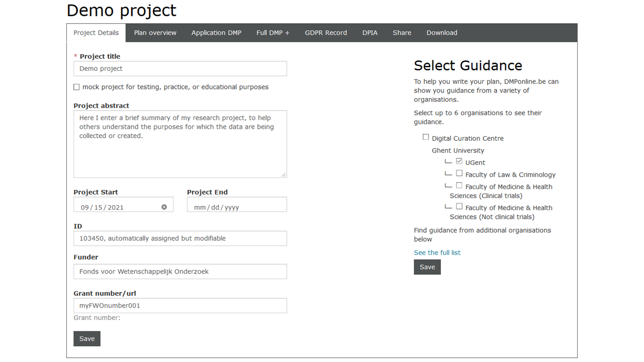Save the guidance selection

427,267
